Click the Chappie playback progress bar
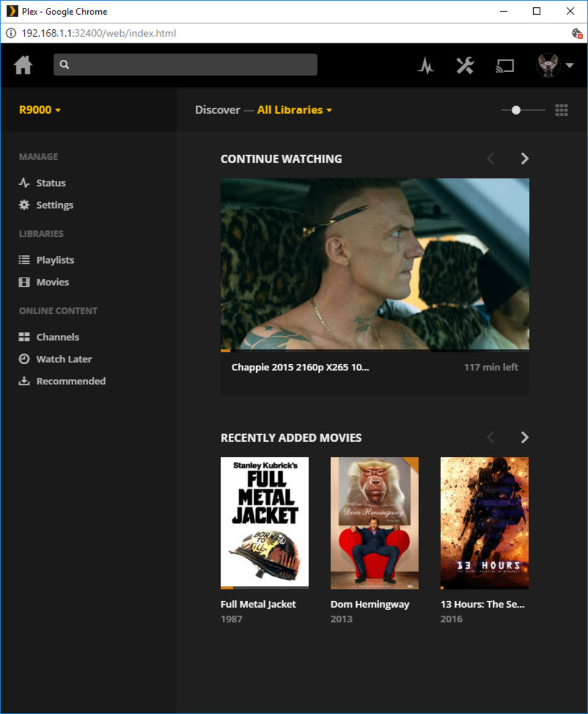 click(x=375, y=351)
